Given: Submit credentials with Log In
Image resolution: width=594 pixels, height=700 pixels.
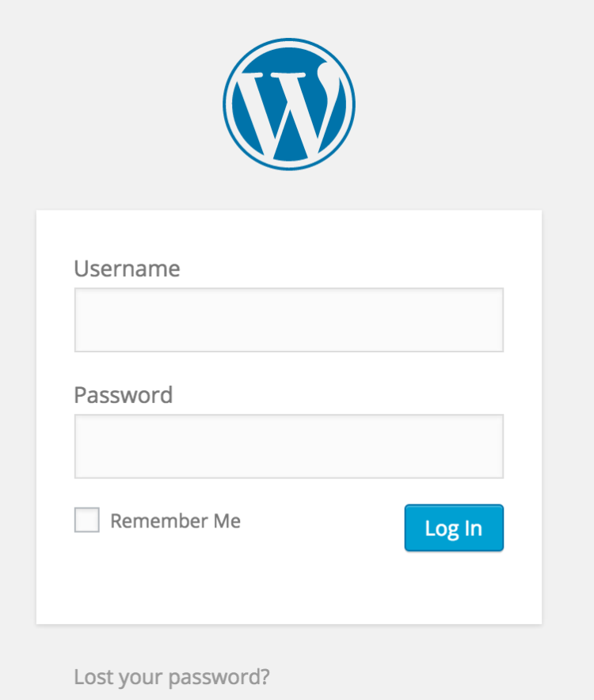Looking at the screenshot, I should [454, 527].
